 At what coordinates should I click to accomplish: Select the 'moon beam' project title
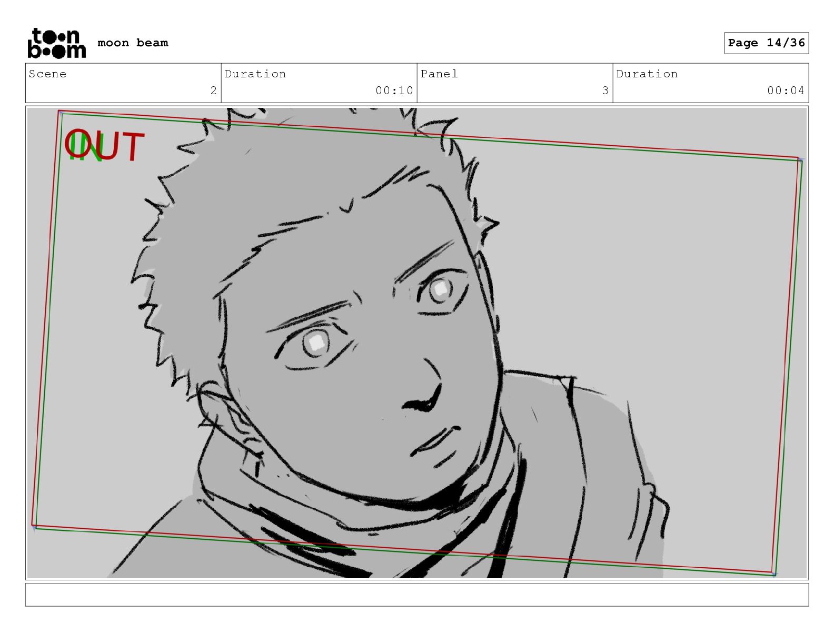133,43
